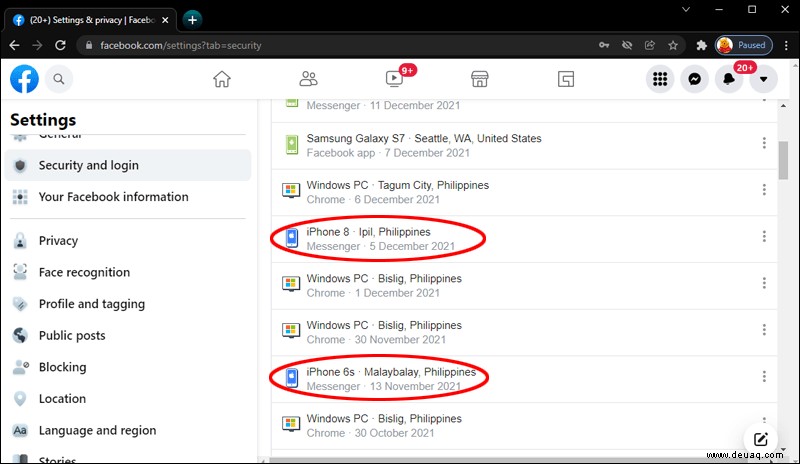Open Chrome's three-dot menu

pyautogui.click(x=786, y=45)
